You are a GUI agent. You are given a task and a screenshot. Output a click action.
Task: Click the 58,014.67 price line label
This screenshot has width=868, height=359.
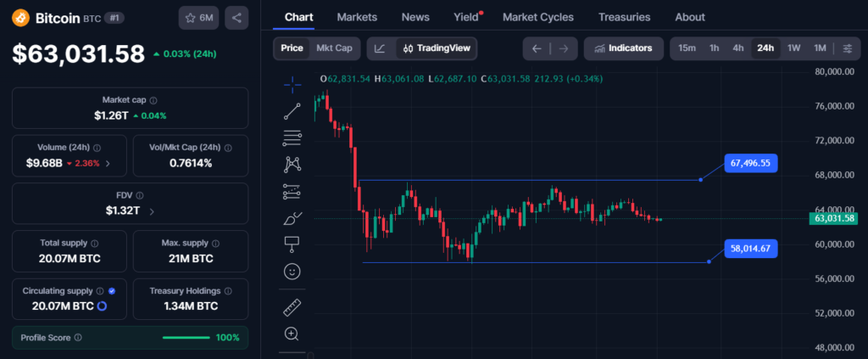click(750, 249)
